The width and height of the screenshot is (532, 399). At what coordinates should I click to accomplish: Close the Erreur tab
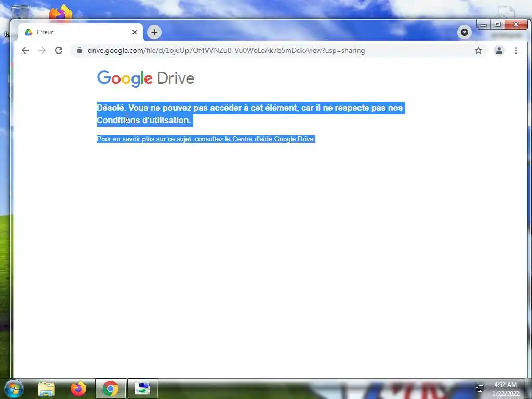pyautogui.click(x=135, y=32)
